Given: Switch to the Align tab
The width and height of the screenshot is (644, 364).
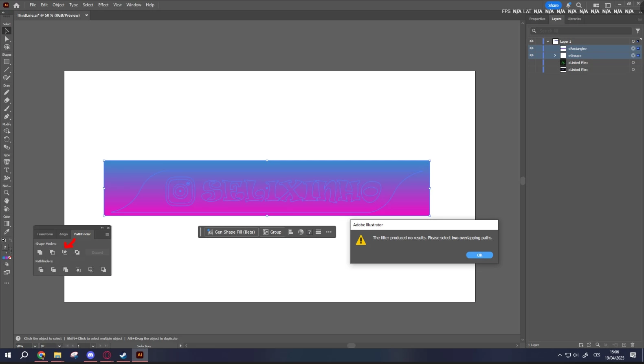Looking at the screenshot, I should 64,234.
